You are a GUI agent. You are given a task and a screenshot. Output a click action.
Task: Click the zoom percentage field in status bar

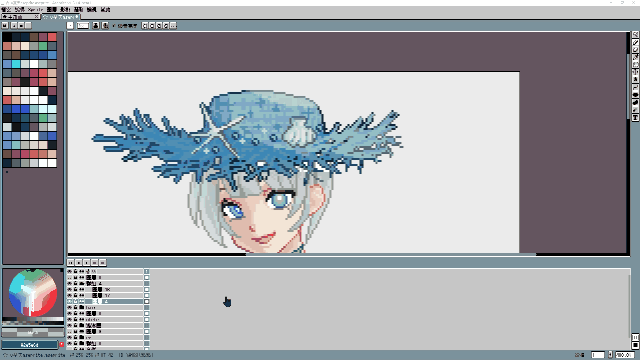coord(625,355)
